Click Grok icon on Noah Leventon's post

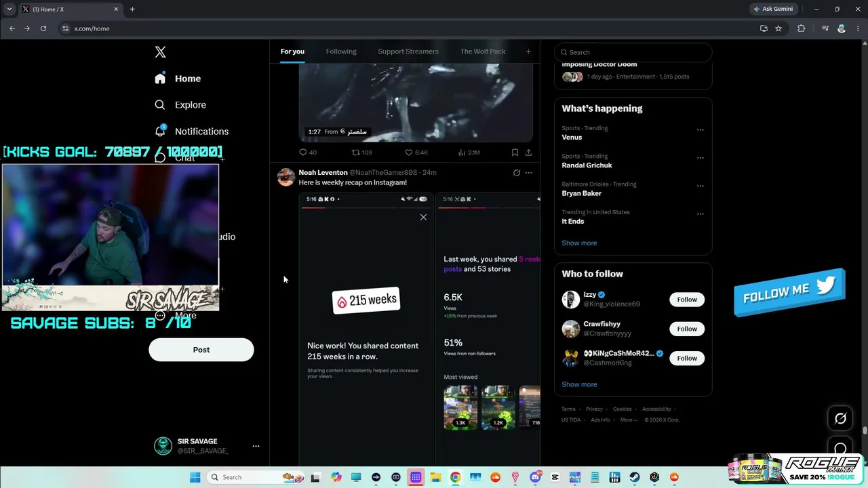click(516, 173)
